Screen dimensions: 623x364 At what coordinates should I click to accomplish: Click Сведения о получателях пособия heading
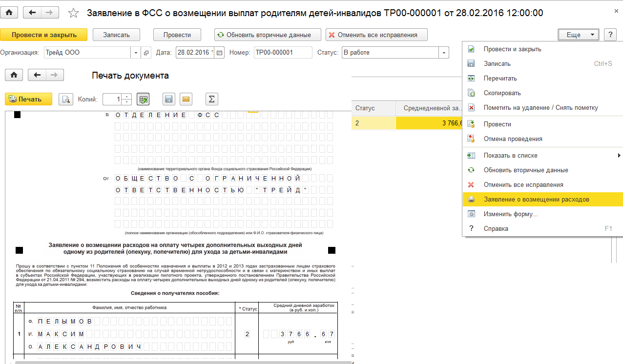coord(175,293)
